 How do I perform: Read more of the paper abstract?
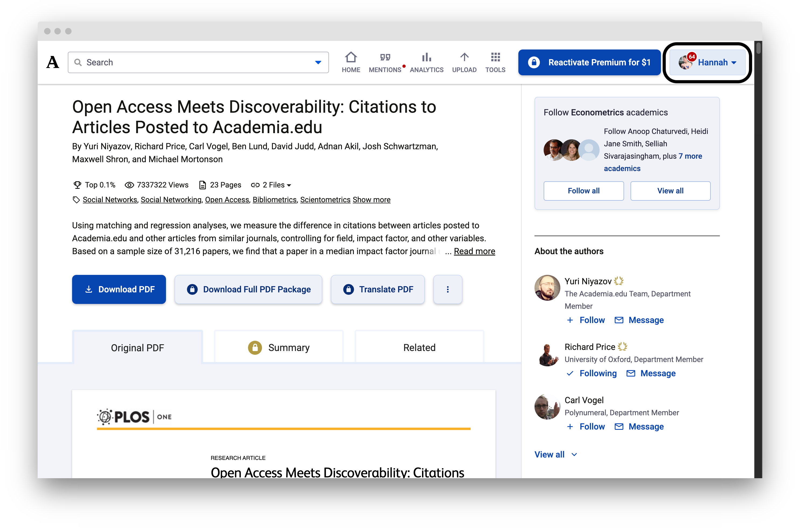(x=474, y=251)
